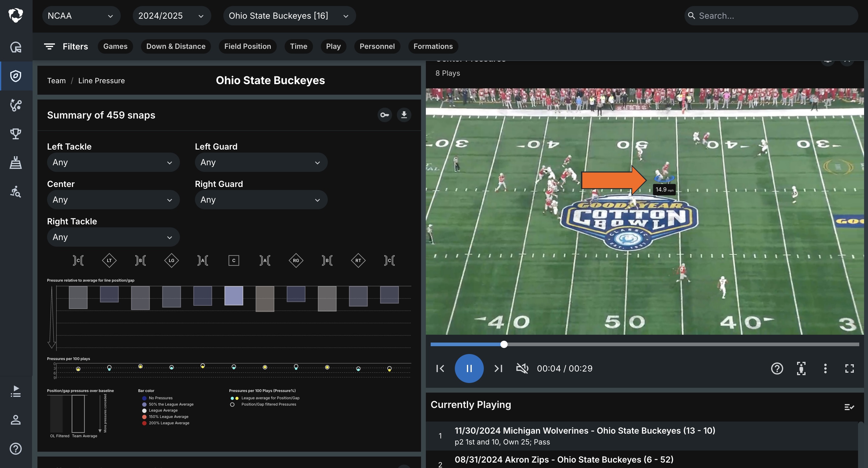The image size is (868, 468).
Task: Click the video frame showing Cotton Bowl
Action: (x=645, y=211)
